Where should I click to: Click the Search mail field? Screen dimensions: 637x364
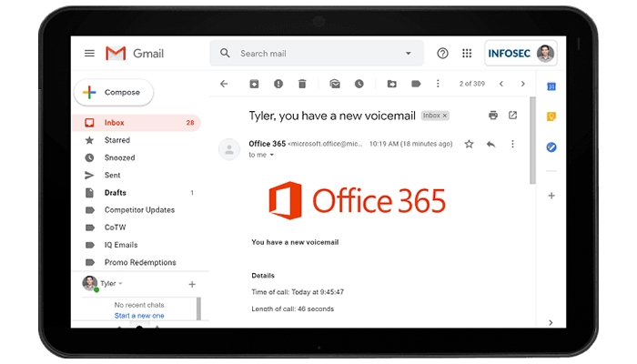(317, 53)
